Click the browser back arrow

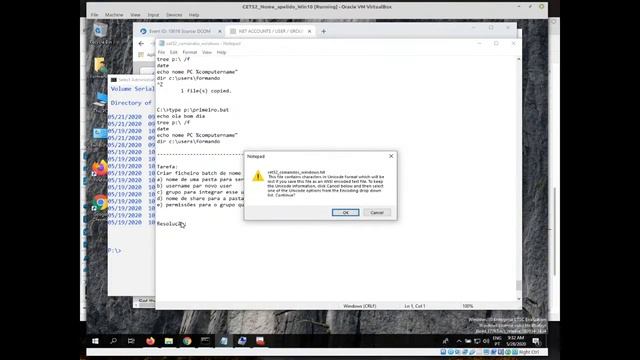coord(141,43)
